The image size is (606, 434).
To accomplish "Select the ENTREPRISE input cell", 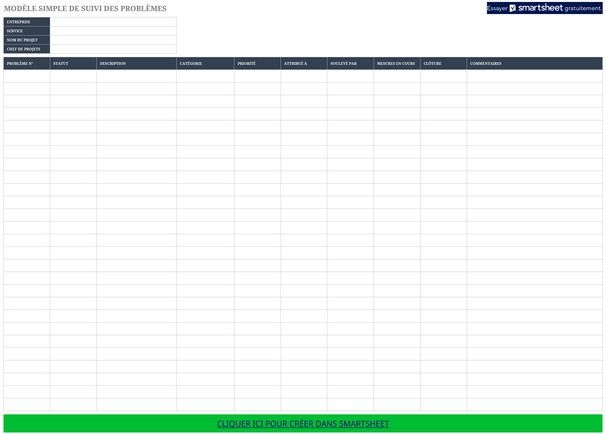I will pyautogui.click(x=113, y=22).
